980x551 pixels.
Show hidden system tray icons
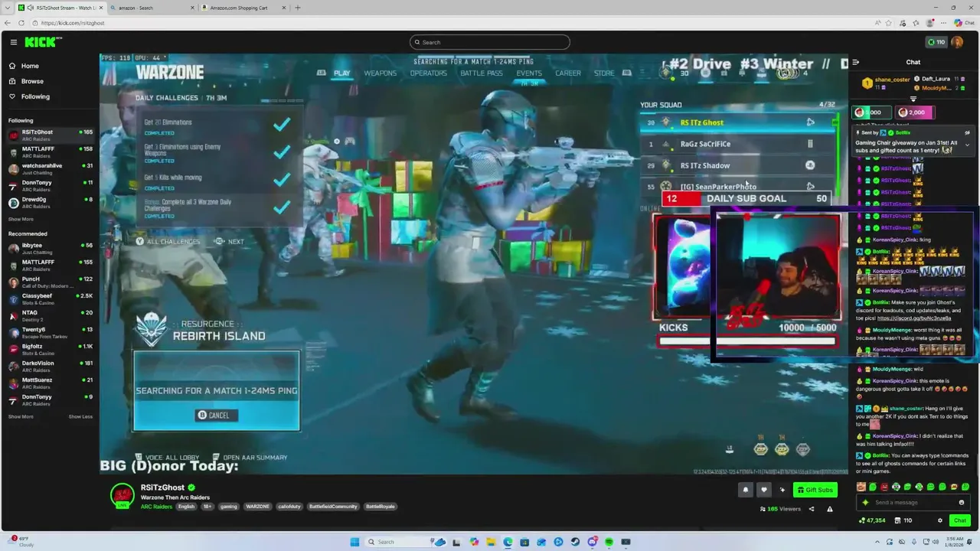(x=877, y=542)
